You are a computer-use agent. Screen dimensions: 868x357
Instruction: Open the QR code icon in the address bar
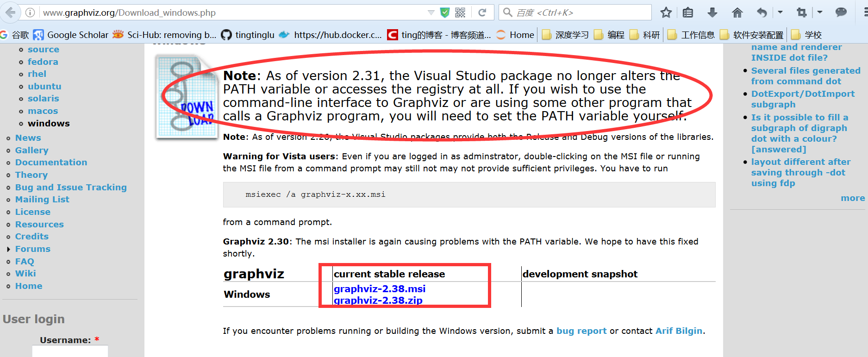click(x=460, y=13)
